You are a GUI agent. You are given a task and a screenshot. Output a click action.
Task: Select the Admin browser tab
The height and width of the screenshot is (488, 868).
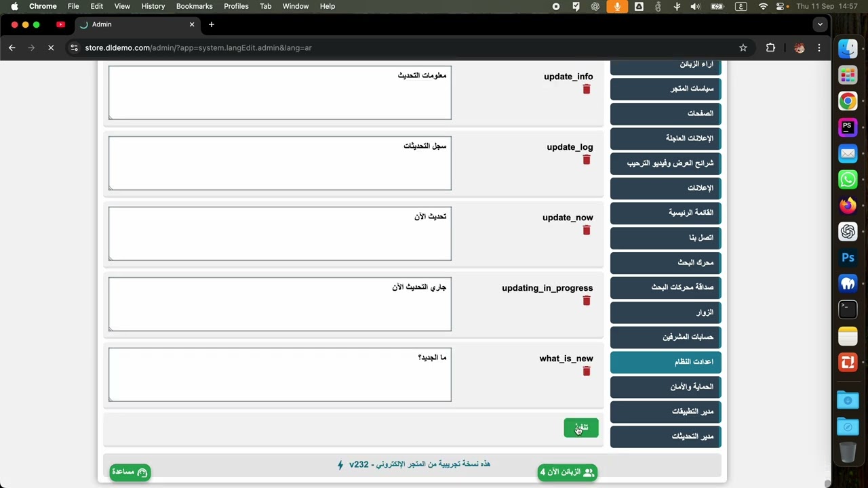[x=138, y=24]
